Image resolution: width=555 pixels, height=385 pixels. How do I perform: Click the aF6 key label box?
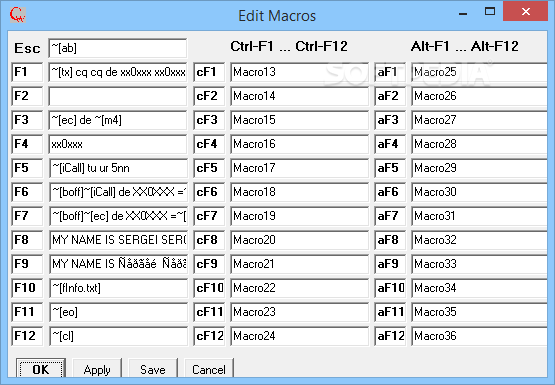point(390,192)
